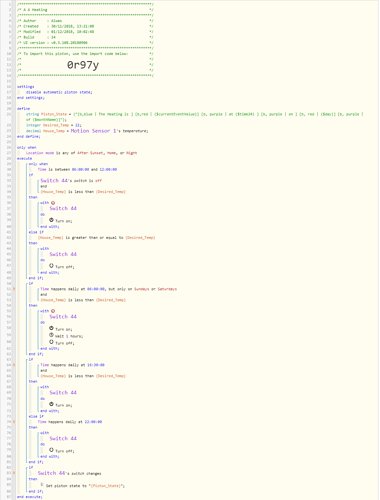The image size is (380, 500).
Task: Click the red icon beside 'with' on line 36
Action: point(53,203)
